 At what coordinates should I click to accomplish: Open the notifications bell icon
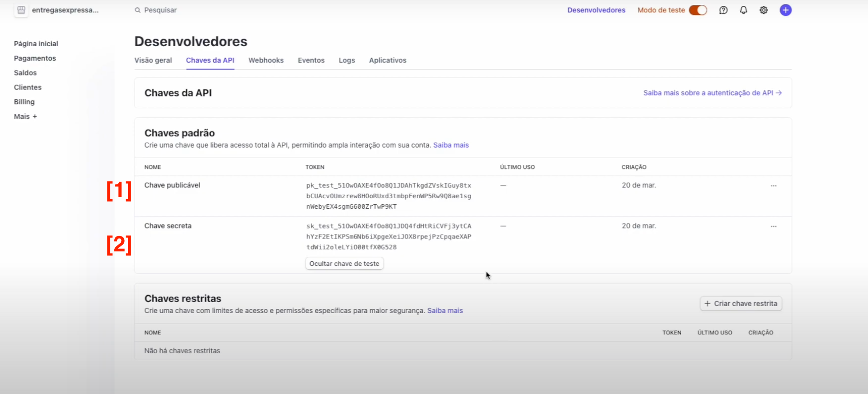click(743, 10)
